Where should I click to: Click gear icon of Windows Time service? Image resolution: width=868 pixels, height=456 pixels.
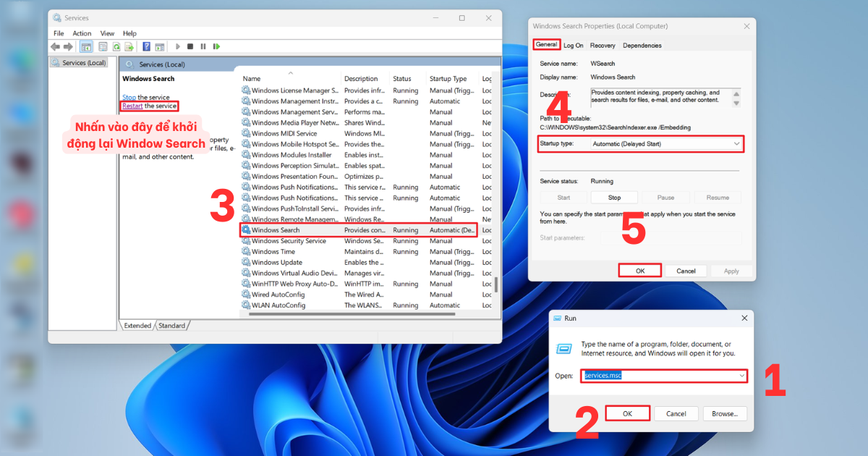click(246, 252)
